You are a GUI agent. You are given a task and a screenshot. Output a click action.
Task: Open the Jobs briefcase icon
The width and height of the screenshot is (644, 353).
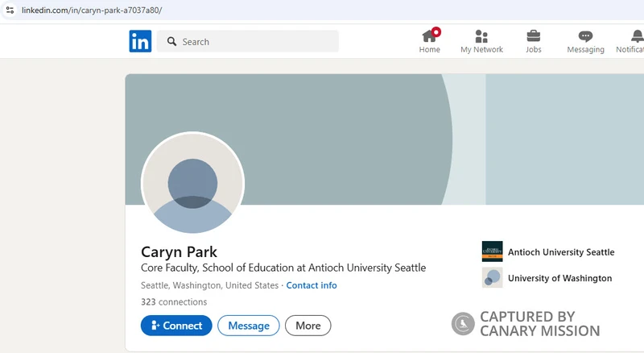click(534, 41)
